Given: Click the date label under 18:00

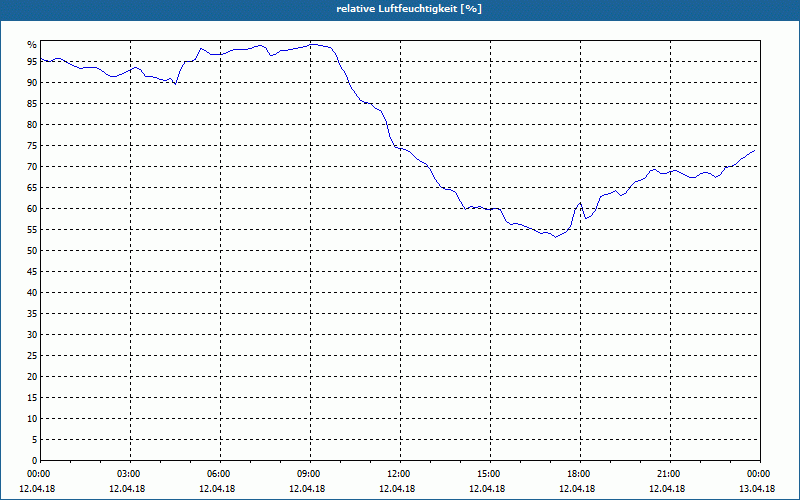Looking at the screenshot, I should 577,489.
